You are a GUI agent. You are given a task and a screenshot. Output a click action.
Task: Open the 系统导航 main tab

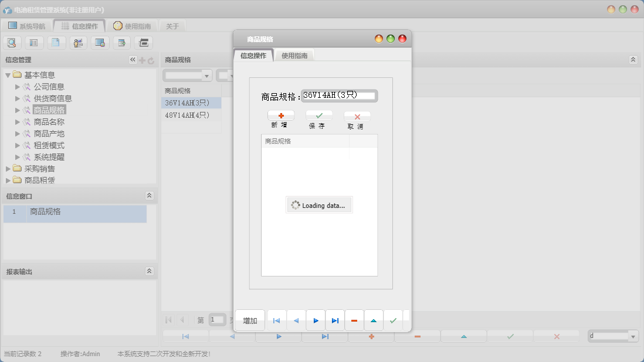27,26
